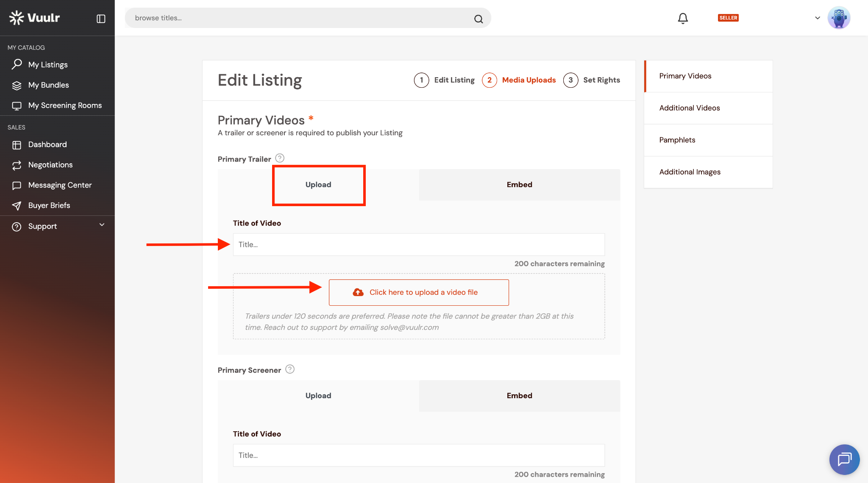Open the account dropdown arrow
The image size is (868, 483).
(818, 18)
